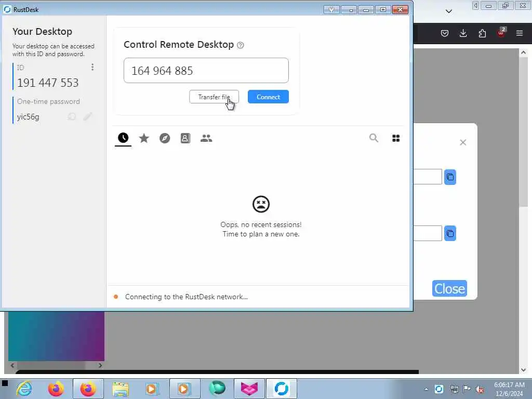The image size is (532, 399).
Task: Open the pink fox taskbar app
Action: pos(249,389)
